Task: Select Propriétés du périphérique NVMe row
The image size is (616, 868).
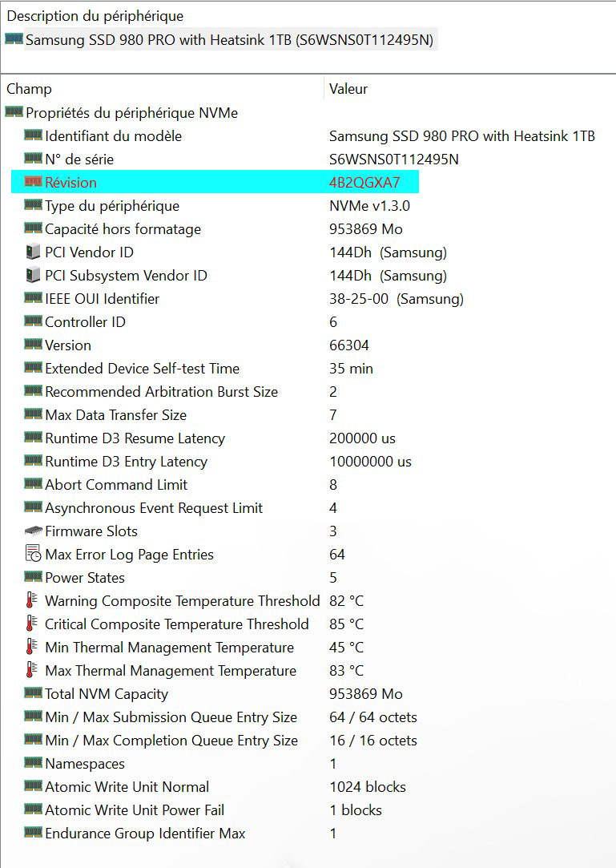Action: tap(131, 113)
